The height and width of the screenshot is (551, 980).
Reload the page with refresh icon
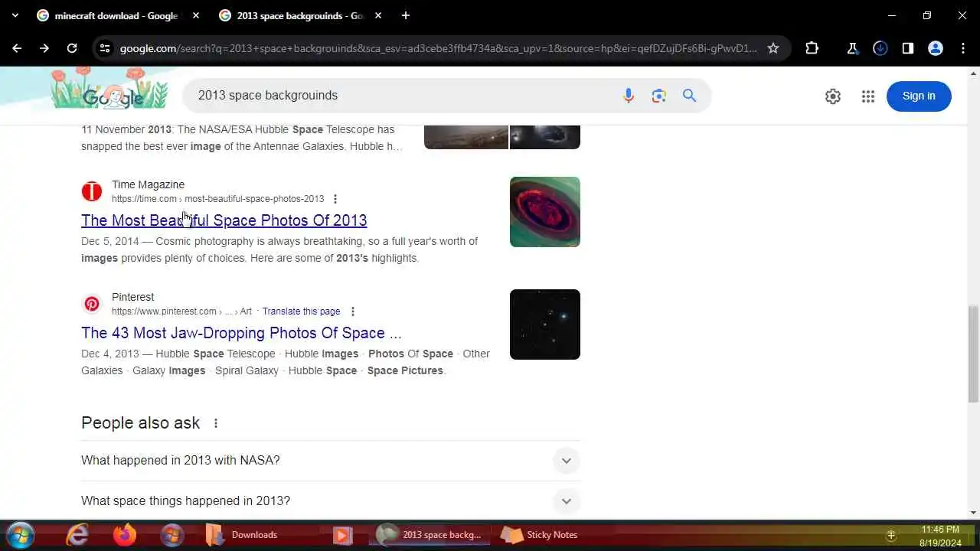(x=72, y=48)
